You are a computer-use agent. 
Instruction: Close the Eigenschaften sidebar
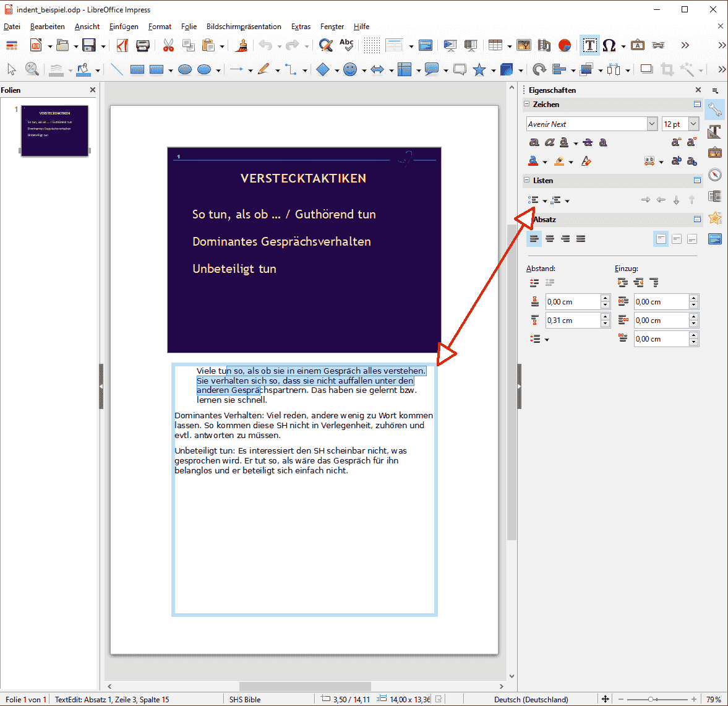point(698,90)
